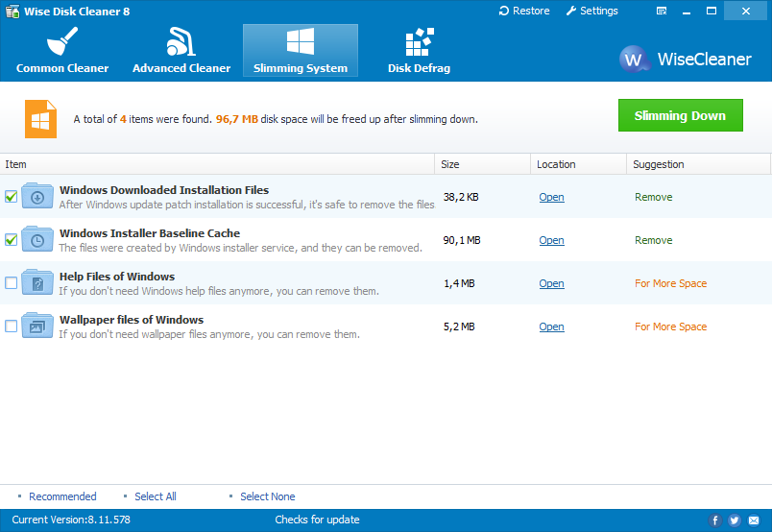Click the orange Windows file icon
This screenshot has height=532, width=772.
[x=41, y=119]
